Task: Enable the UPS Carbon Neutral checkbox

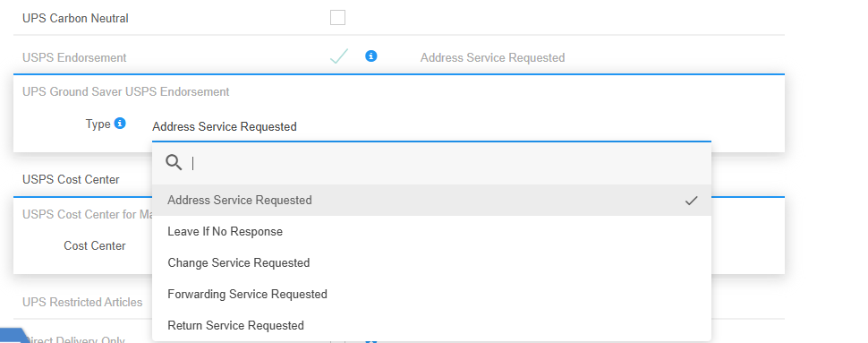Action: click(x=337, y=18)
